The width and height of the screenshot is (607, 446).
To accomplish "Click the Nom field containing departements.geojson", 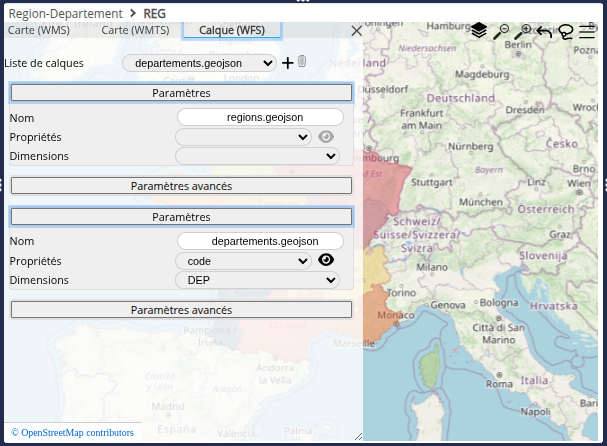I will click(260, 241).
